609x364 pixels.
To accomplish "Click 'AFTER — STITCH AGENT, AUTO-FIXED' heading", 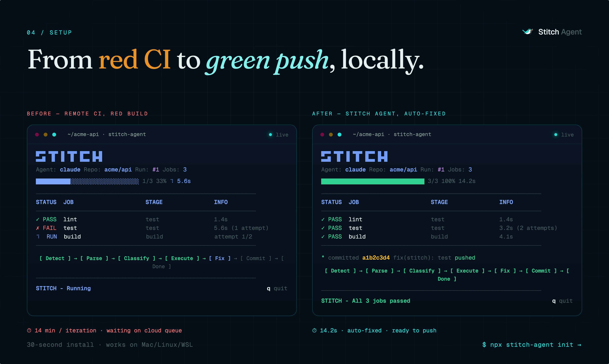I will (x=379, y=114).
